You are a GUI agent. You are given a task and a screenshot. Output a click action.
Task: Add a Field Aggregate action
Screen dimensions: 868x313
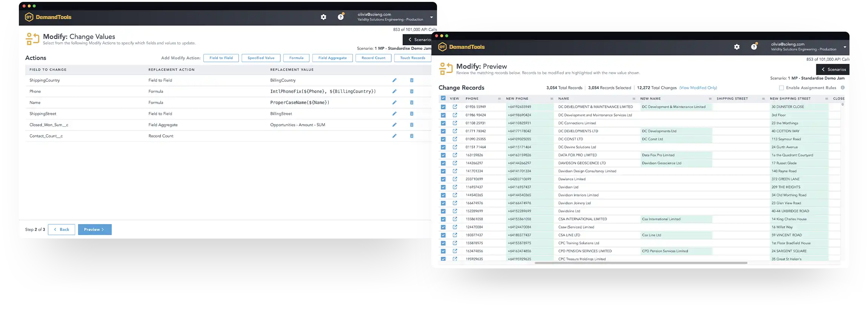click(332, 58)
